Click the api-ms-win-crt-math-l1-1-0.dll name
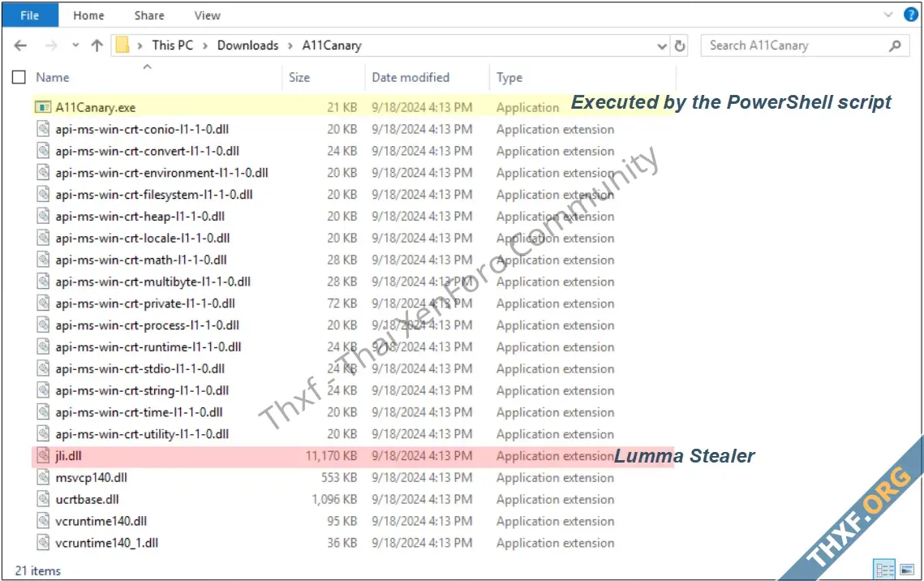This screenshot has width=924, height=581. [x=141, y=260]
